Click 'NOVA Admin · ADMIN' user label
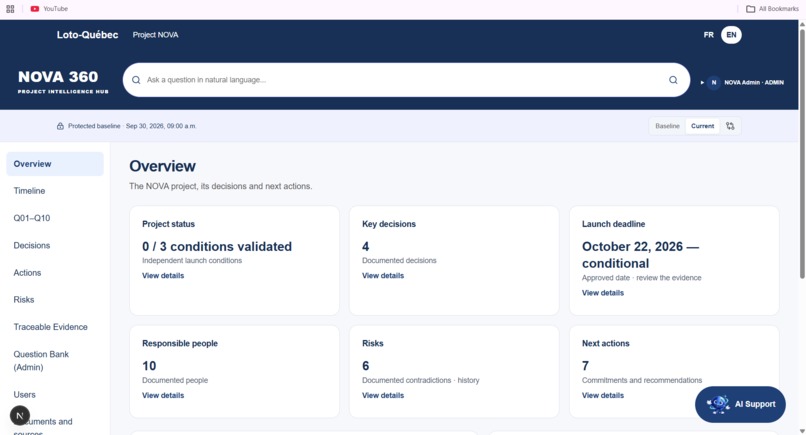This screenshot has height=435, width=806. coord(754,82)
